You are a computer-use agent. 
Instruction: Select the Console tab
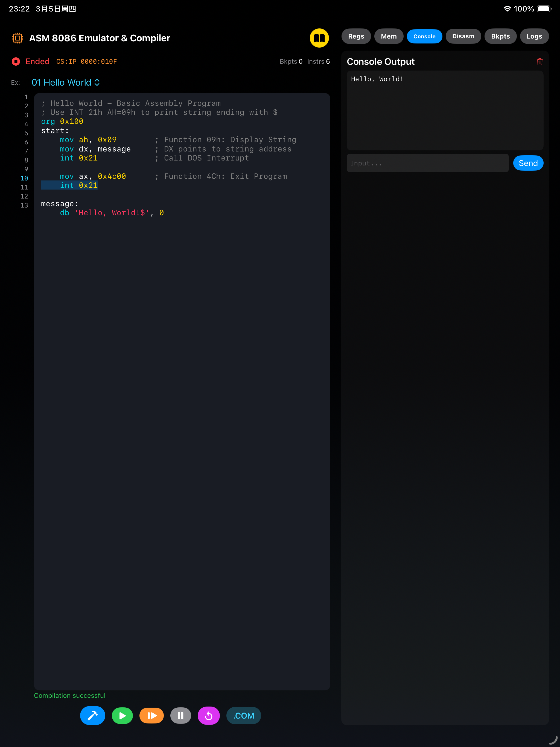pyautogui.click(x=425, y=36)
